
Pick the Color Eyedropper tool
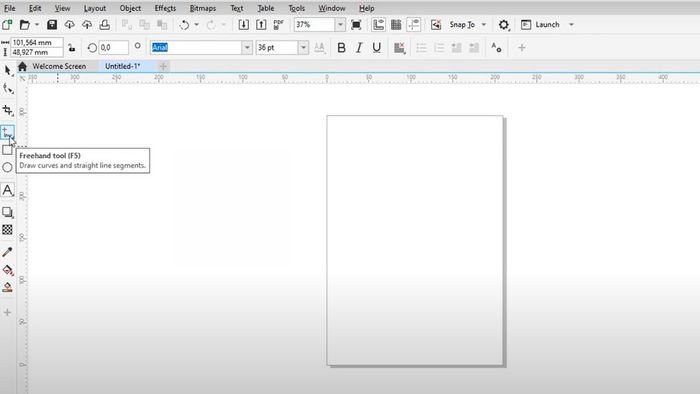[x=8, y=252]
